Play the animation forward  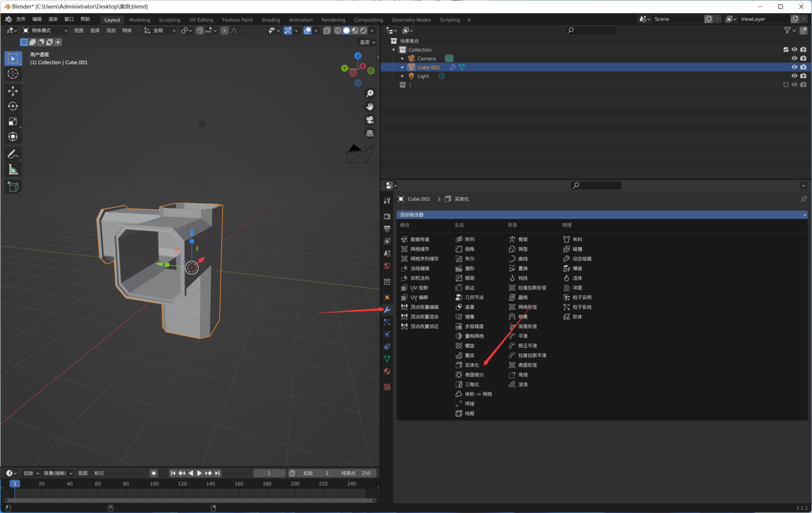tap(200, 473)
